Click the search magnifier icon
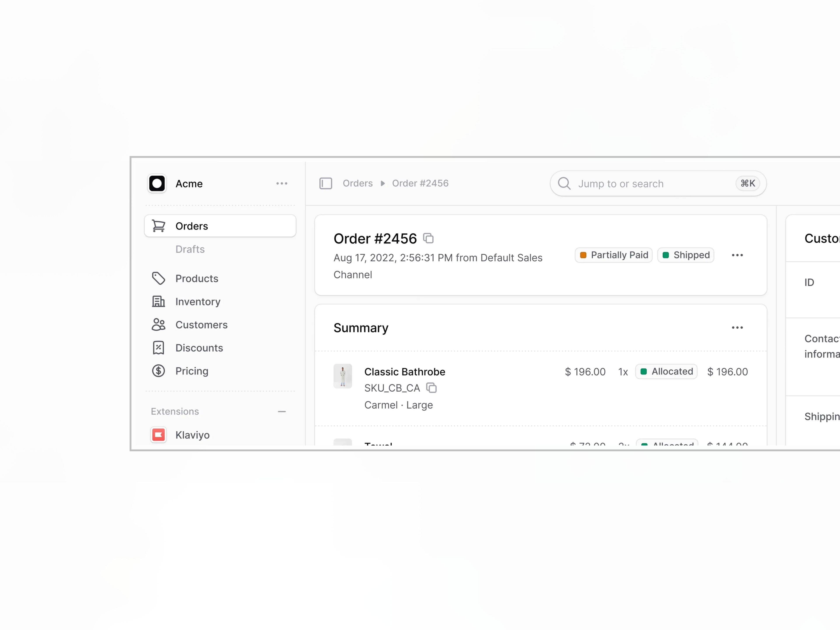Image resolution: width=840 pixels, height=630 pixels. (x=564, y=183)
